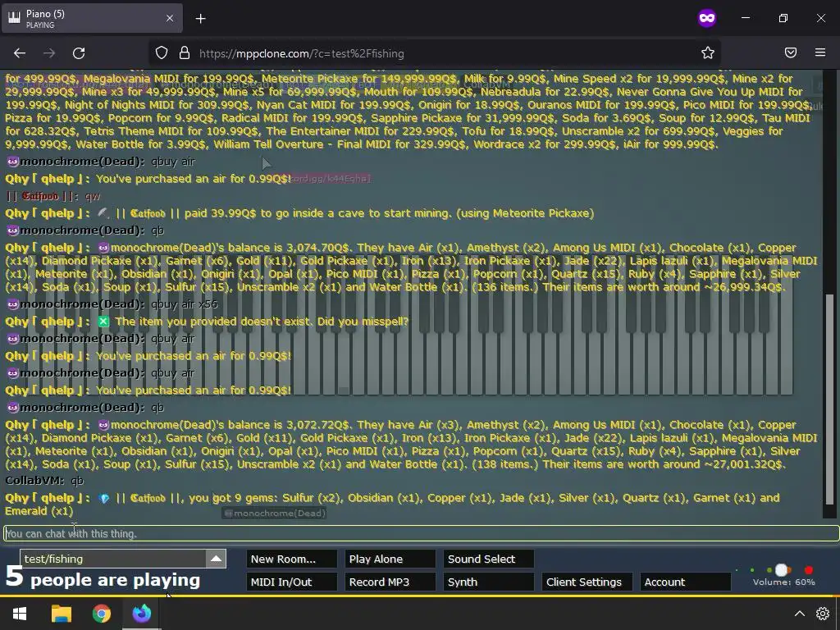
Task: Click the browser forward arrow
Action: click(49, 53)
